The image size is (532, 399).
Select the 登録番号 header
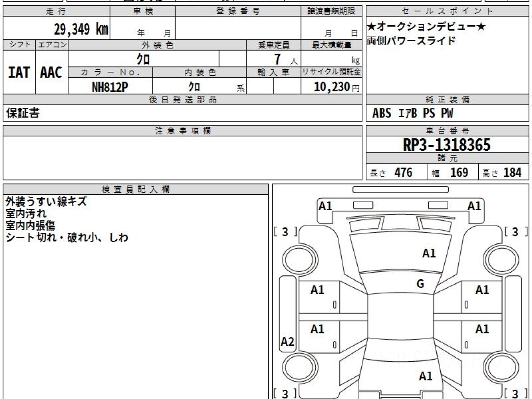[x=238, y=12]
